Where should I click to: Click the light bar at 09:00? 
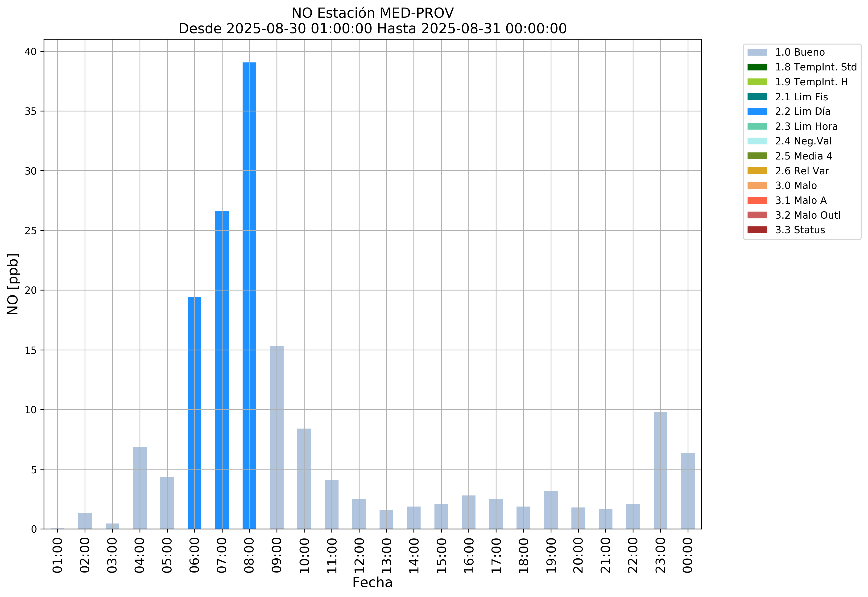pyautogui.click(x=277, y=438)
